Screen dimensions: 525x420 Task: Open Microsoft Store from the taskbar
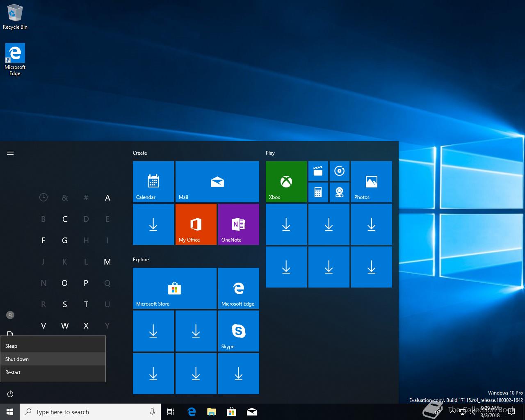[x=232, y=412]
